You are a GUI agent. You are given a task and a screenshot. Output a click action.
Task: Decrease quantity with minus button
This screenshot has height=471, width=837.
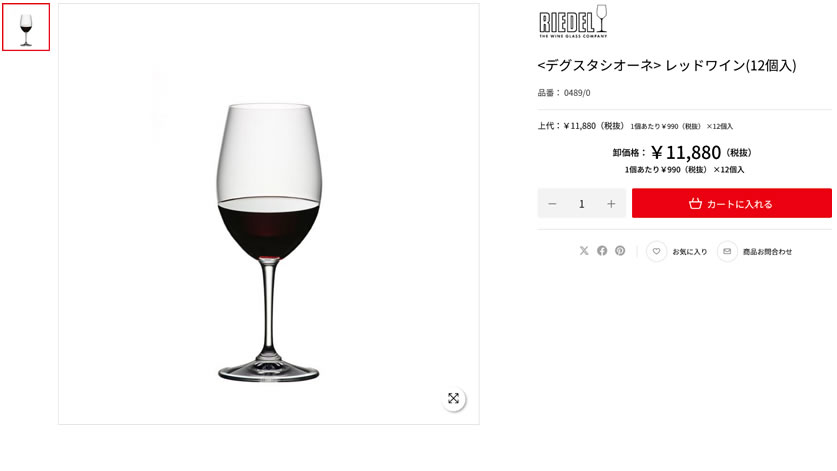pos(552,203)
